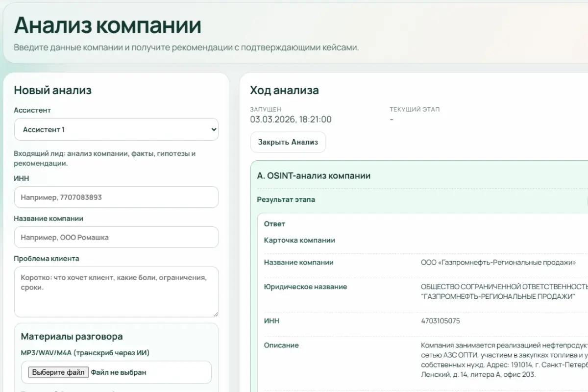Click the A. OSINT-анализ компании stage title

click(314, 175)
